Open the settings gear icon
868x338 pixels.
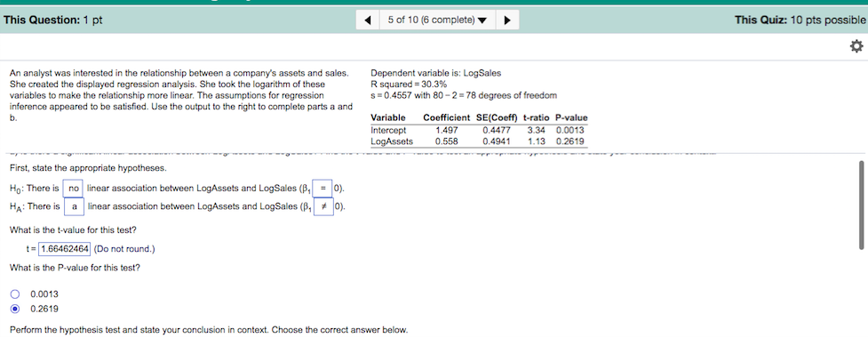(856, 46)
